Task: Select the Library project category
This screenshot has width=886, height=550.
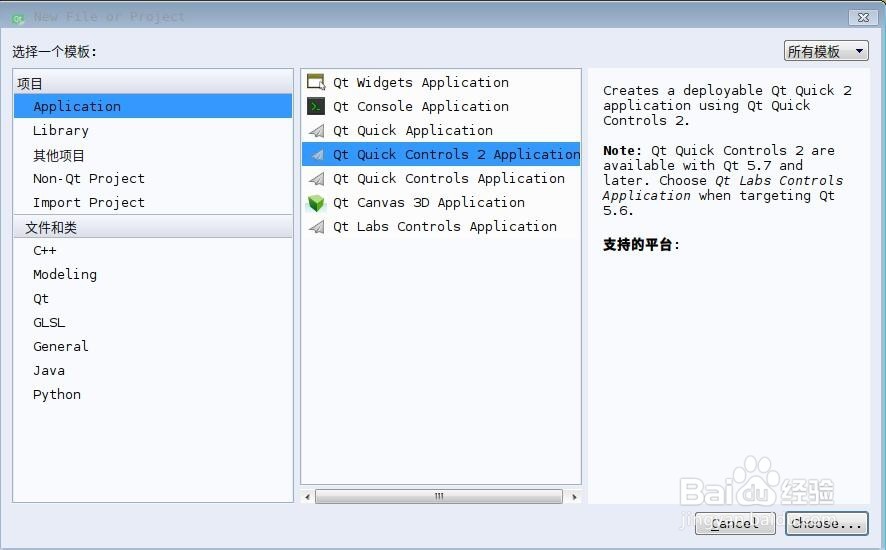Action: point(153,131)
